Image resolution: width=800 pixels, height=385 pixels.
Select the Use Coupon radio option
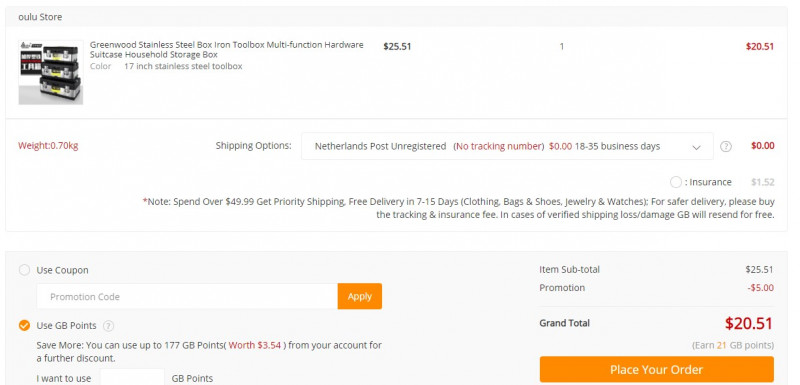point(24,270)
